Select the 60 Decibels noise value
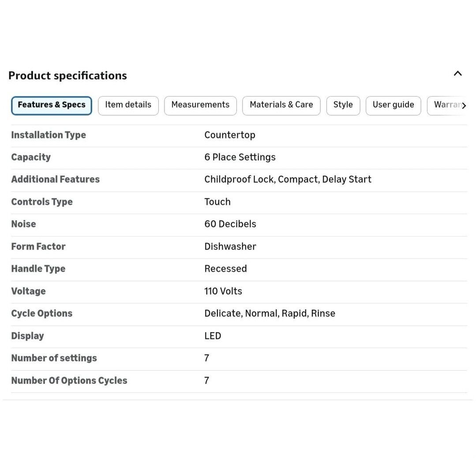The width and height of the screenshot is (476, 458). pyautogui.click(x=230, y=224)
